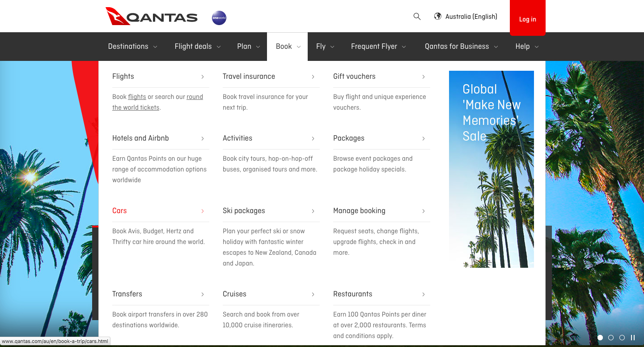Select the Book nav tab
The width and height of the screenshot is (644, 347).
pos(288,47)
